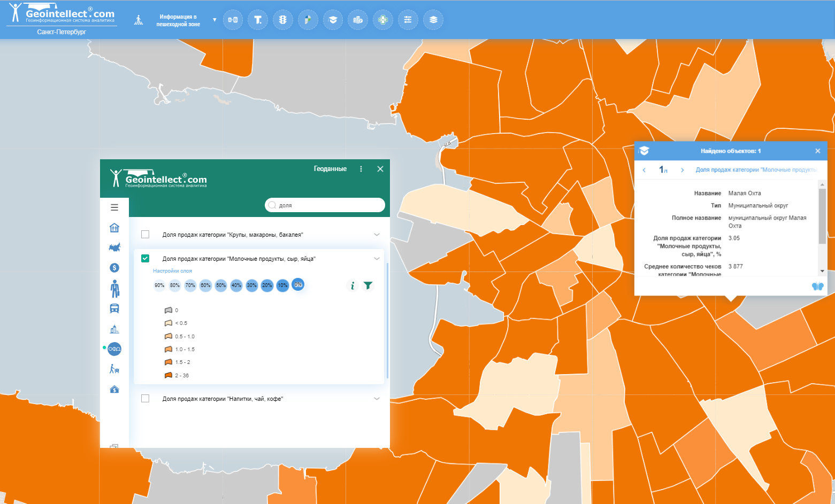Viewport: 835px width, 504px height.
Task: Click the results popup scrollbar down arrow
Action: point(823,271)
